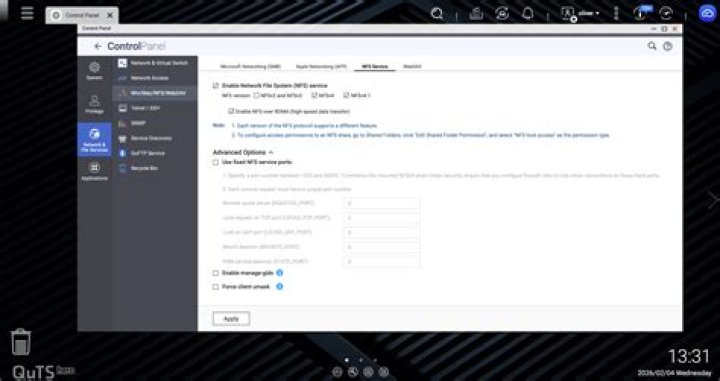The height and width of the screenshot is (381, 720).
Task: Open the external devices icon
Action: [x=502, y=14]
